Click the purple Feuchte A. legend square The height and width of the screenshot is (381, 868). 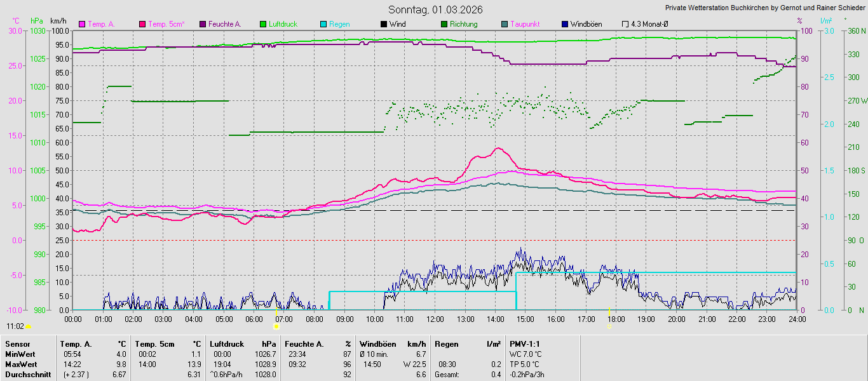(203, 24)
